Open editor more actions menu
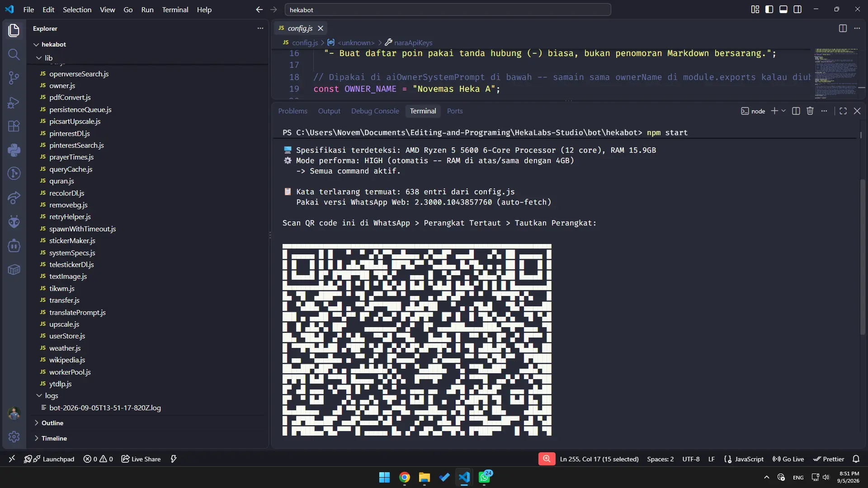The width and height of the screenshot is (868, 488). point(857,28)
